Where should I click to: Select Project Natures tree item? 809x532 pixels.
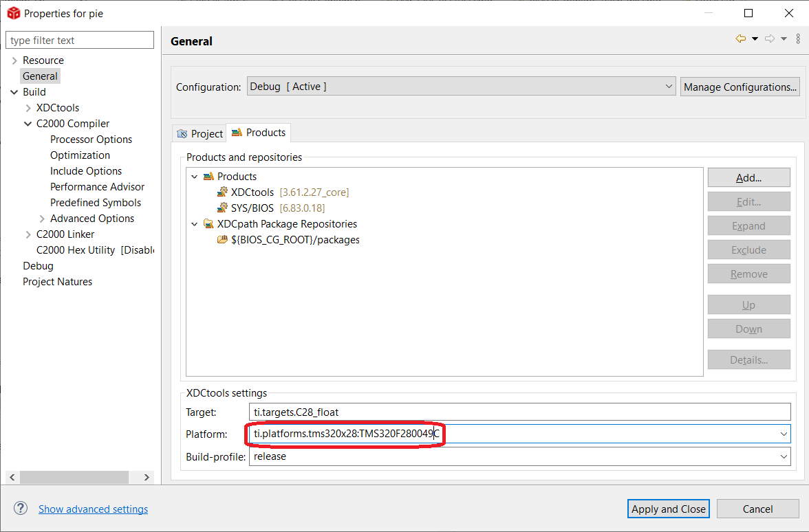(x=57, y=282)
